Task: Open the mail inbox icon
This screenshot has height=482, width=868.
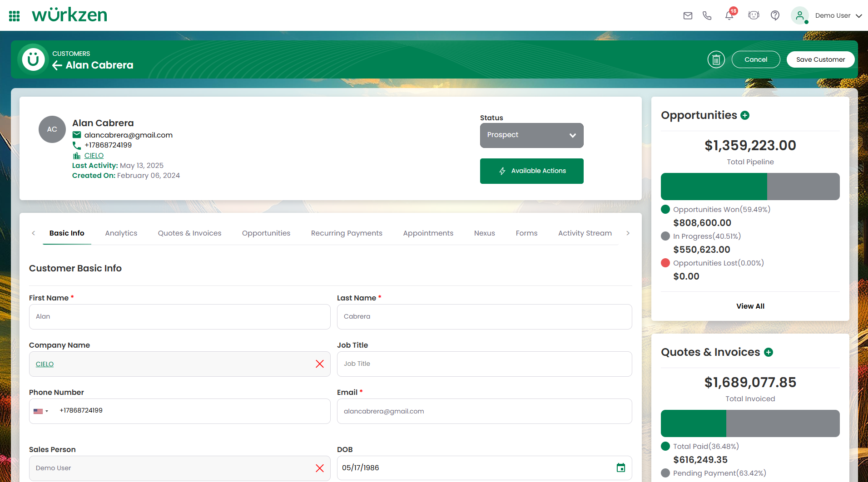Action: coord(688,16)
